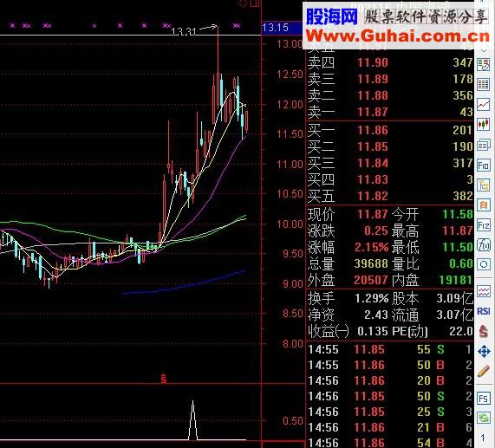Open the quote list with checkmark icon
Image resolution: width=495 pixels, height=448 pixels.
pos(484,65)
